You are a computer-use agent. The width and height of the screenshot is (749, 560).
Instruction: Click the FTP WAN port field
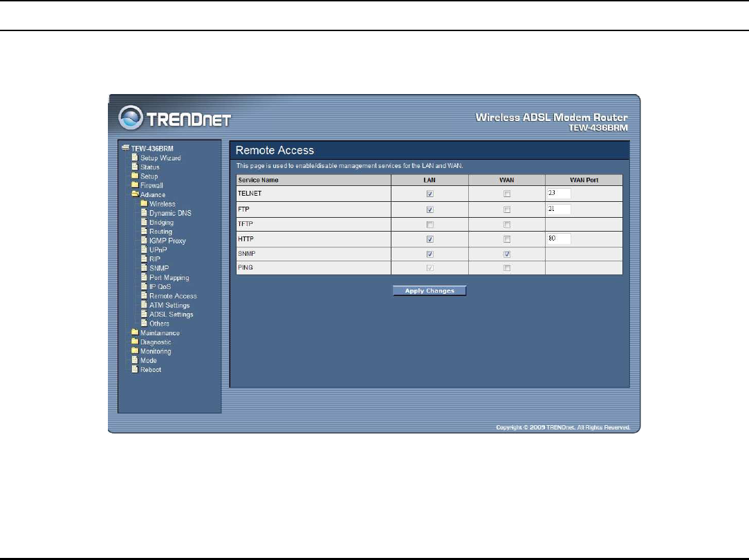pyautogui.click(x=559, y=209)
